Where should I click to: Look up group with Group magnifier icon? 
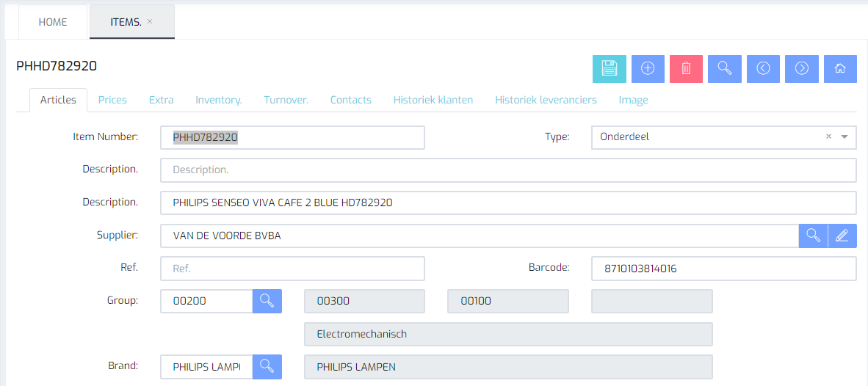tap(267, 301)
